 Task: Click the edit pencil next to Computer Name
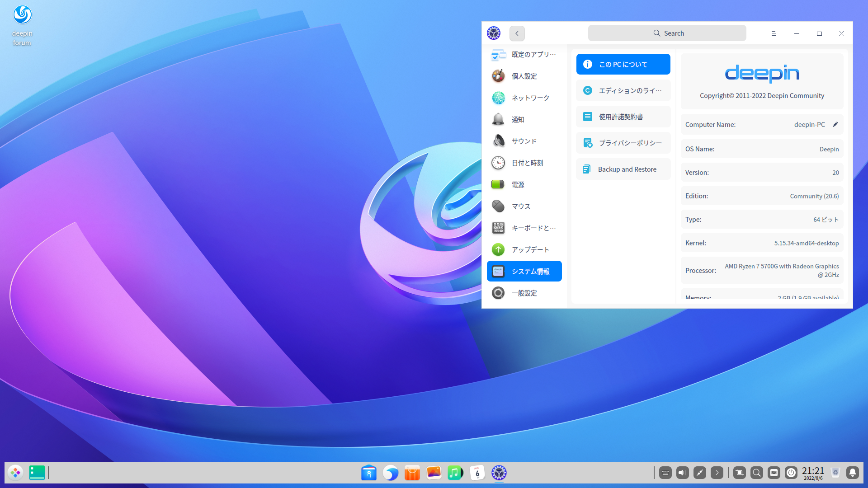835,124
